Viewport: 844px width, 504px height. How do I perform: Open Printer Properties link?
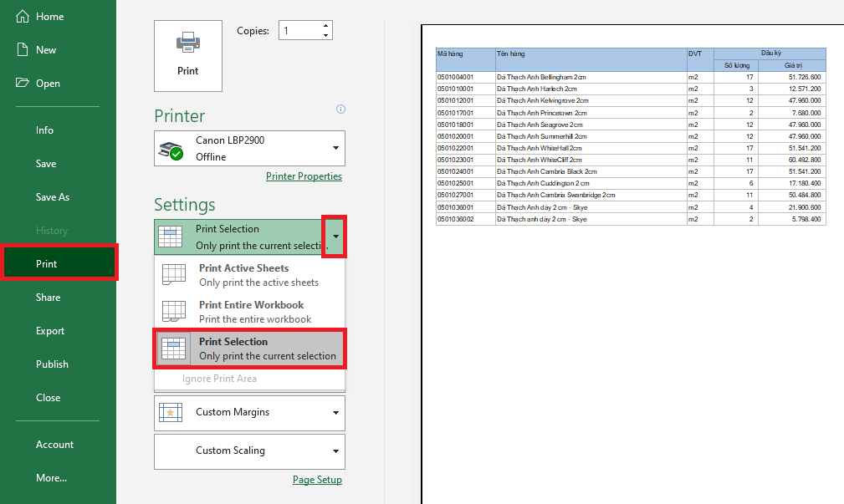pos(304,176)
